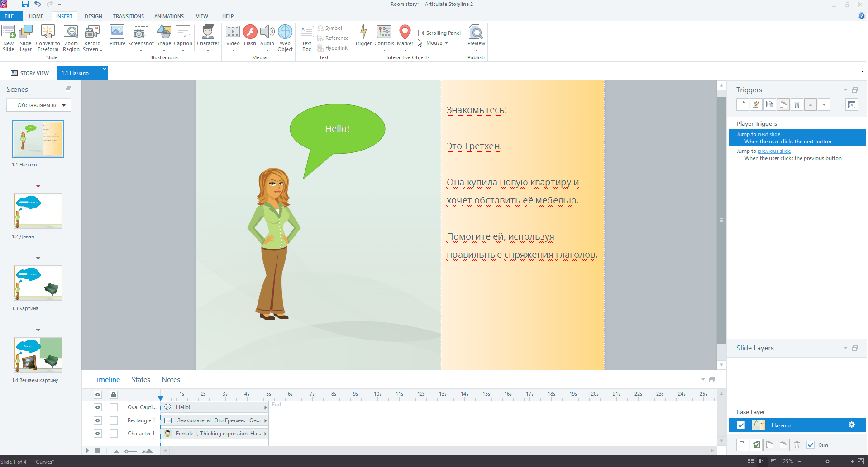Insert a Flash file

[250, 36]
